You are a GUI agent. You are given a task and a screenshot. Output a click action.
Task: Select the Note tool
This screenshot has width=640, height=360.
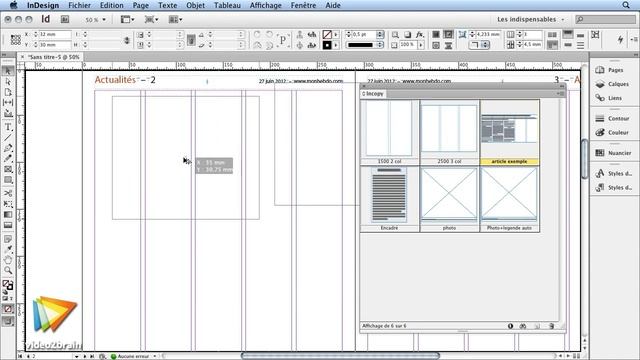8,239
